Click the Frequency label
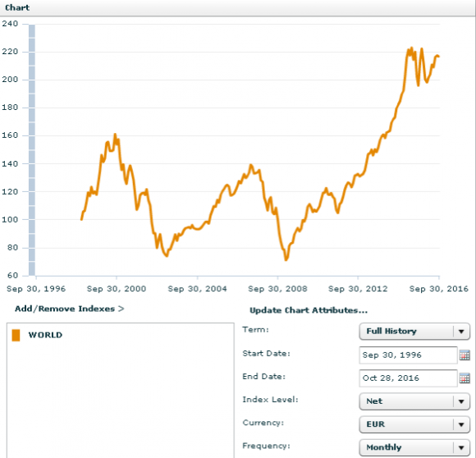 tap(266, 446)
